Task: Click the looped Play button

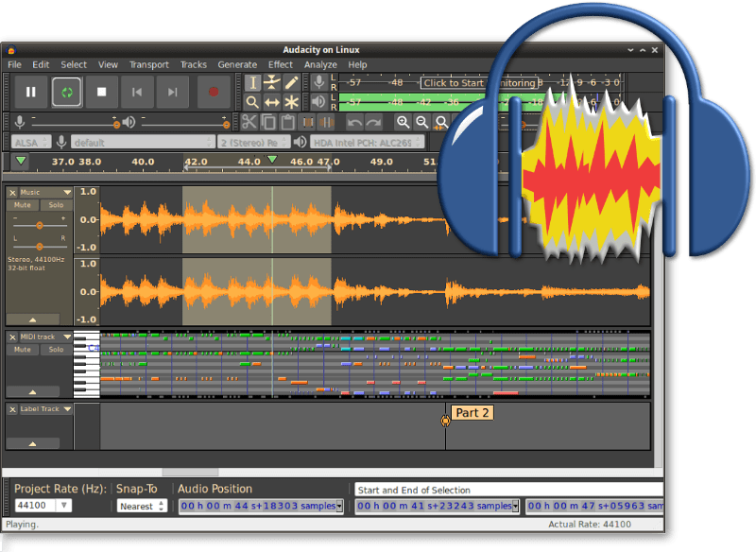Action: pos(66,92)
